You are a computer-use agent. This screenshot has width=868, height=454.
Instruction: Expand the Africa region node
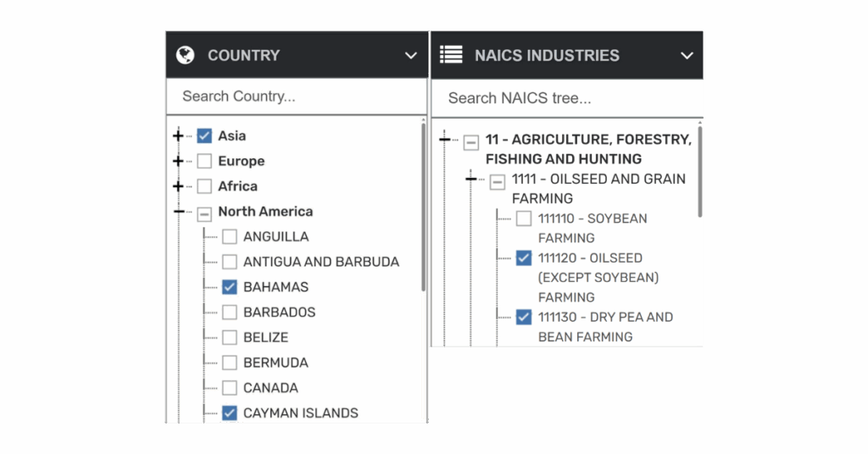[178, 186]
